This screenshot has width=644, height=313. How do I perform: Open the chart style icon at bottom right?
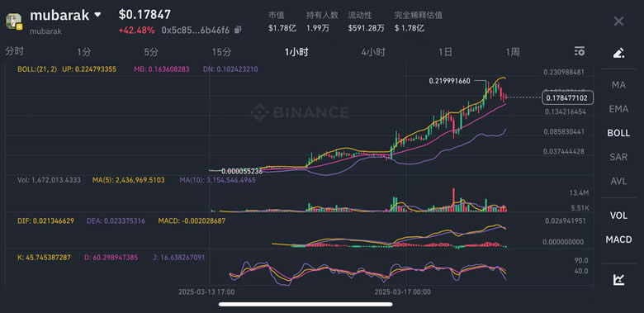[618, 279]
